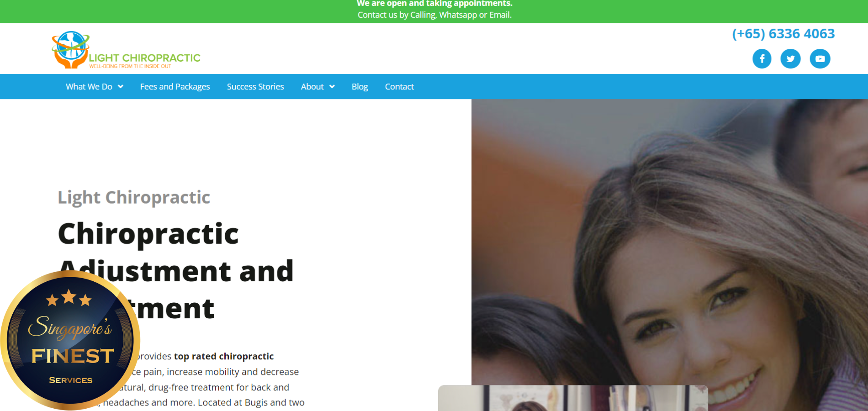Viewport: 868px width, 411px height.
Task: Click the green open-for-appointments banner
Action: pos(434,11)
